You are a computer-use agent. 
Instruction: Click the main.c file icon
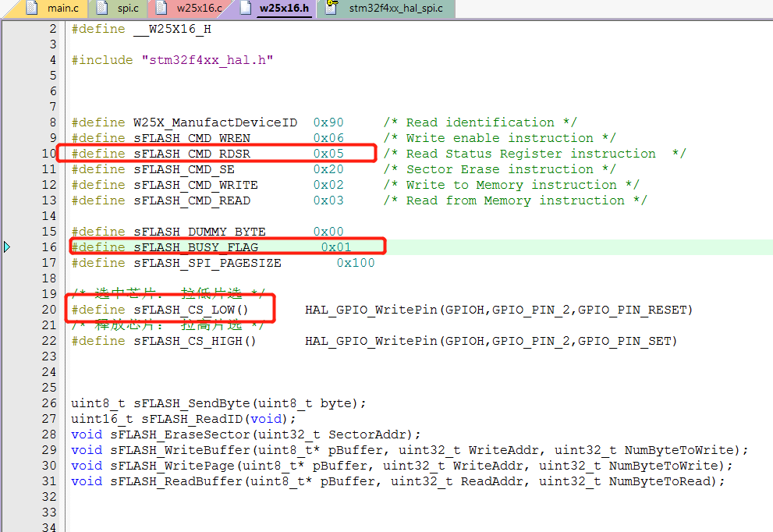[x=31, y=7]
